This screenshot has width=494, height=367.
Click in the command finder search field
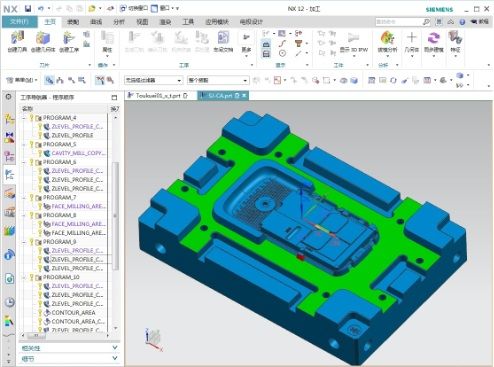coord(399,22)
